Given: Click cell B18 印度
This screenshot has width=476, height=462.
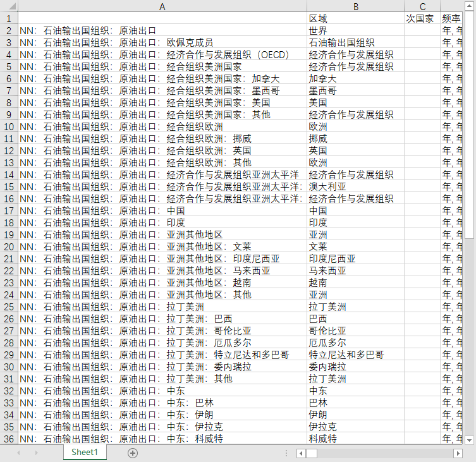Looking at the screenshot, I should click(x=355, y=222).
